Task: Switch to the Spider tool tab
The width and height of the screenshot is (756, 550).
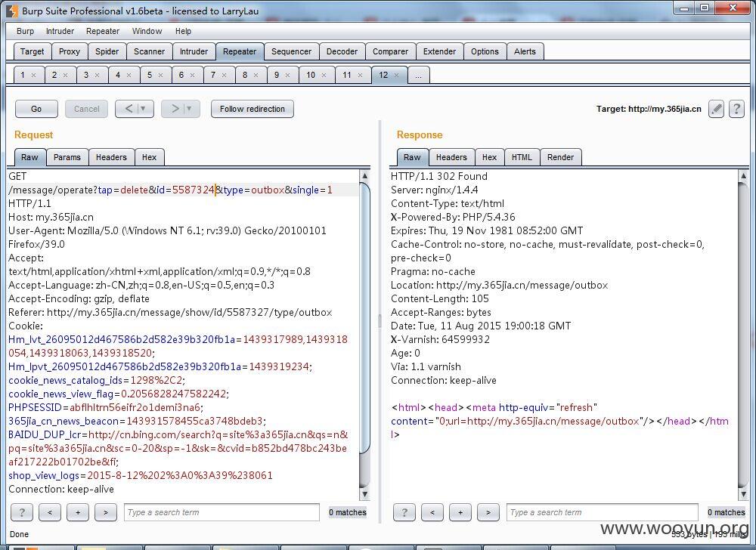Action: pos(107,51)
